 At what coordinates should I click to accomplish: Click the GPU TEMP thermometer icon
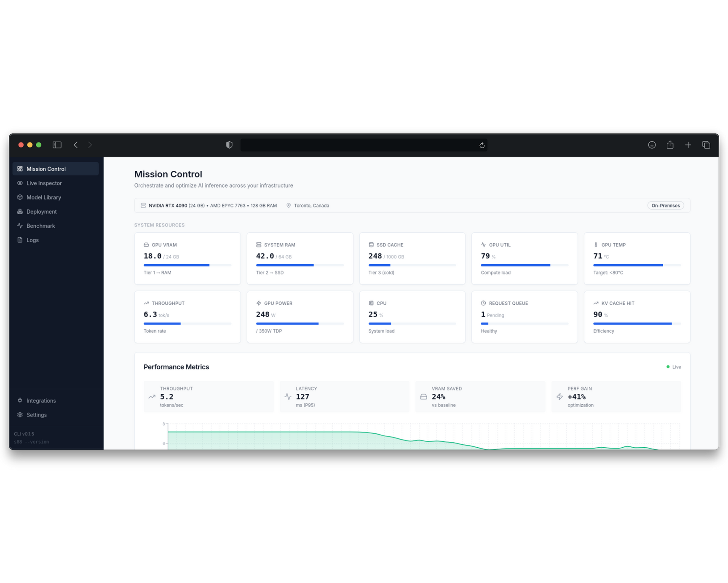(x=596, y=244)
